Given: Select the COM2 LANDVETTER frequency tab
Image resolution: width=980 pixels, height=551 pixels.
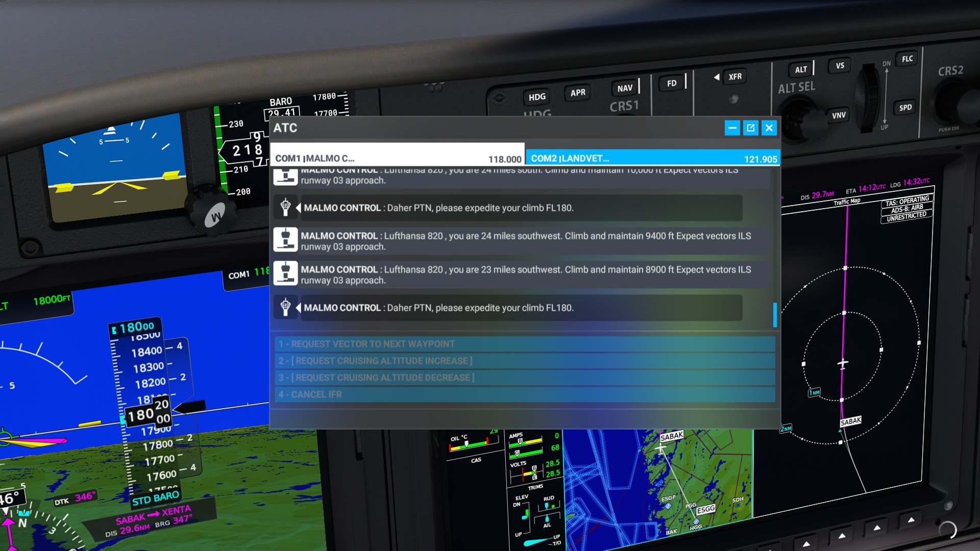Looking at the screenshot, I should tap(652, 158).
